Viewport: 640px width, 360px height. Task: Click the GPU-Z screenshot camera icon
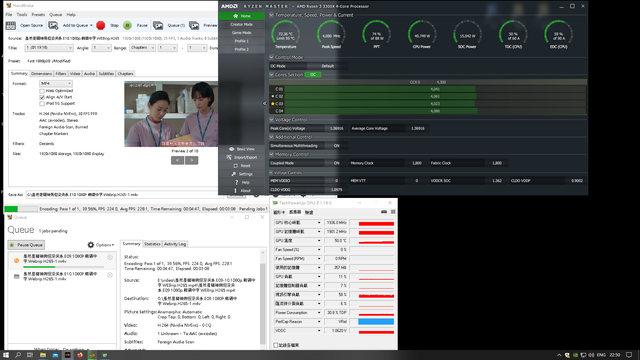pyautogui.click(x=384, y=212)
